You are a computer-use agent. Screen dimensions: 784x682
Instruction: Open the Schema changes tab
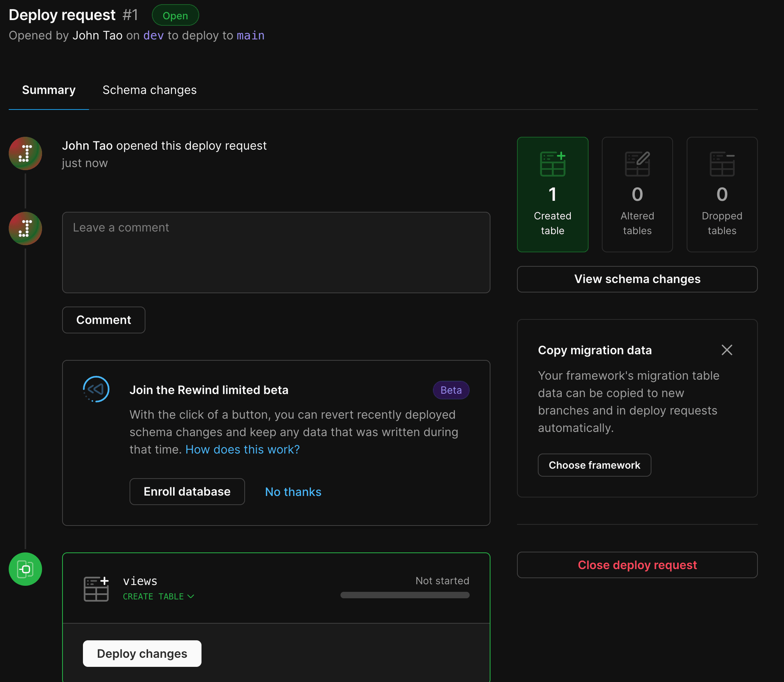[149, 89]
